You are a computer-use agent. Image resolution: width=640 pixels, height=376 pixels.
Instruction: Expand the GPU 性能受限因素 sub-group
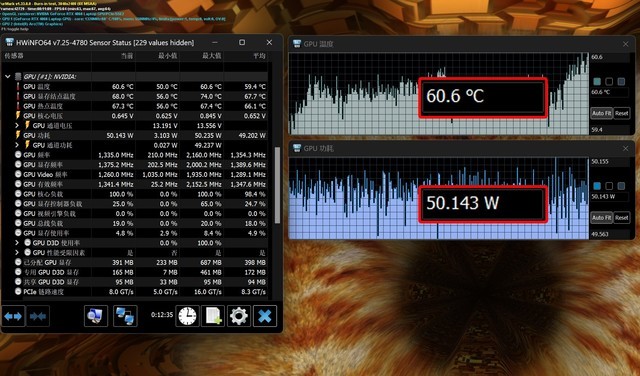click(17, 252)
